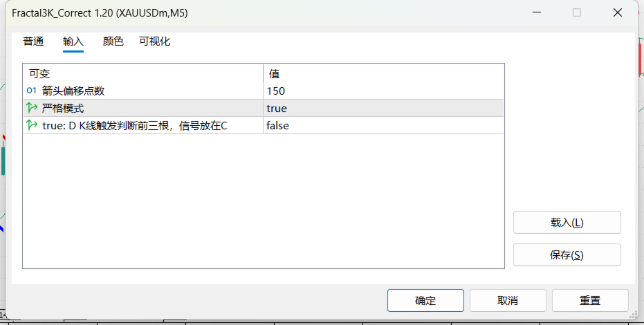Switch to the 普通 tab
This screenshot has height=325, width=644.
click(x=33, y=41)
